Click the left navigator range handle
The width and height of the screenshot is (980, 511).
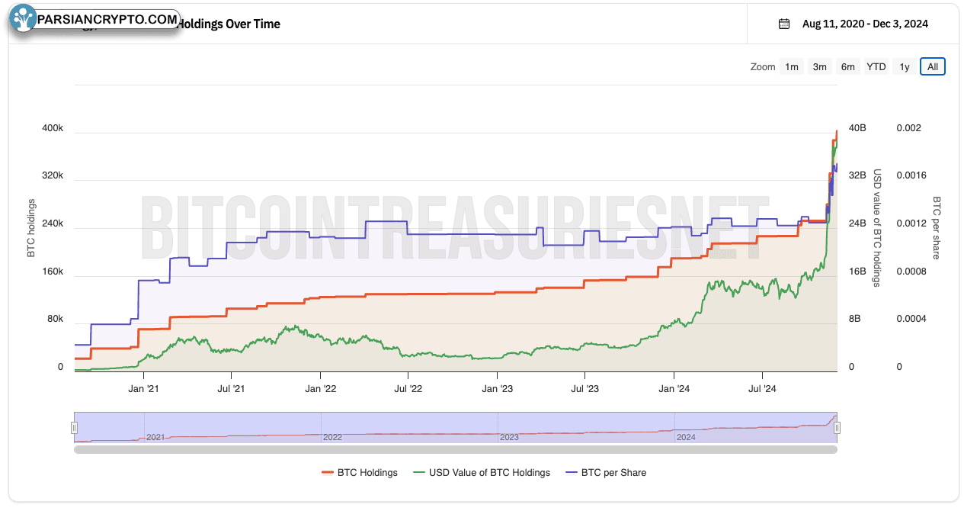[75, 428]
